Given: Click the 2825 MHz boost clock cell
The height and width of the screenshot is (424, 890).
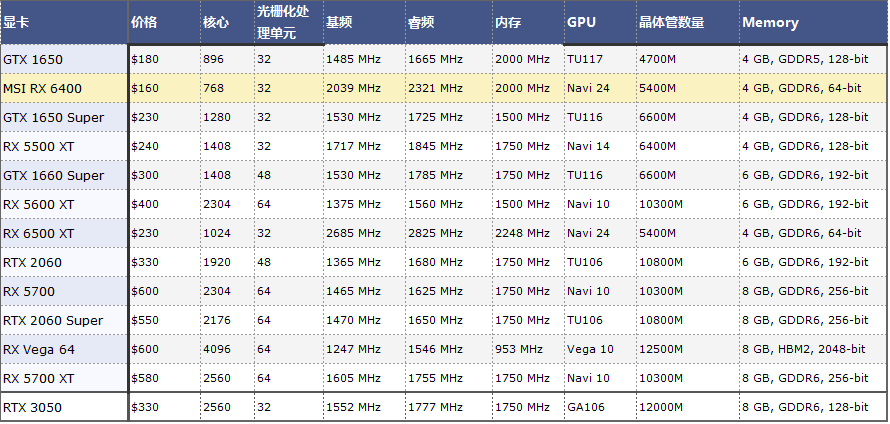Looking at the screenshot, I should click(448, 233).
